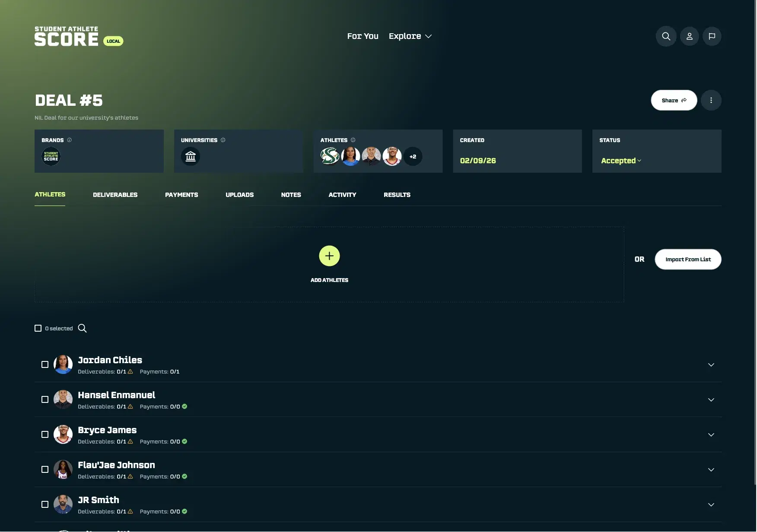The width and height of the screenshot is (757, 532).
Task: Click JR Smith deliverables warning icon
Action: [130, 511]
